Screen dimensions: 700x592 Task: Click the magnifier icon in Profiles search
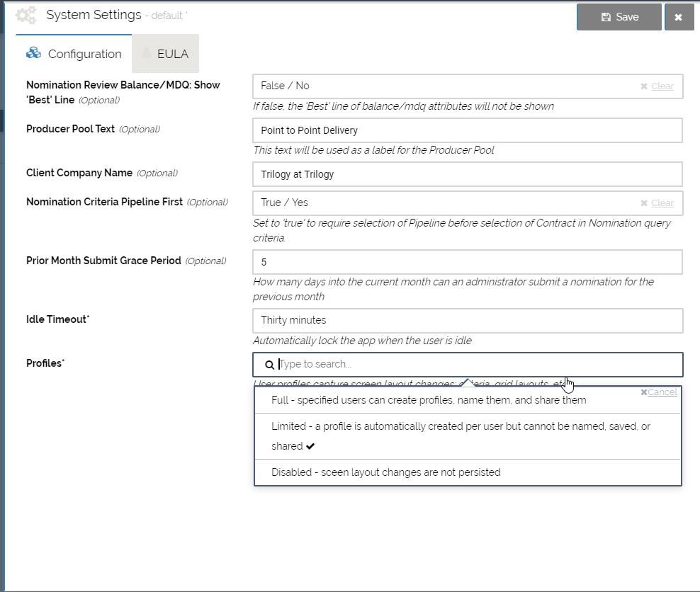tap(269, 365)
